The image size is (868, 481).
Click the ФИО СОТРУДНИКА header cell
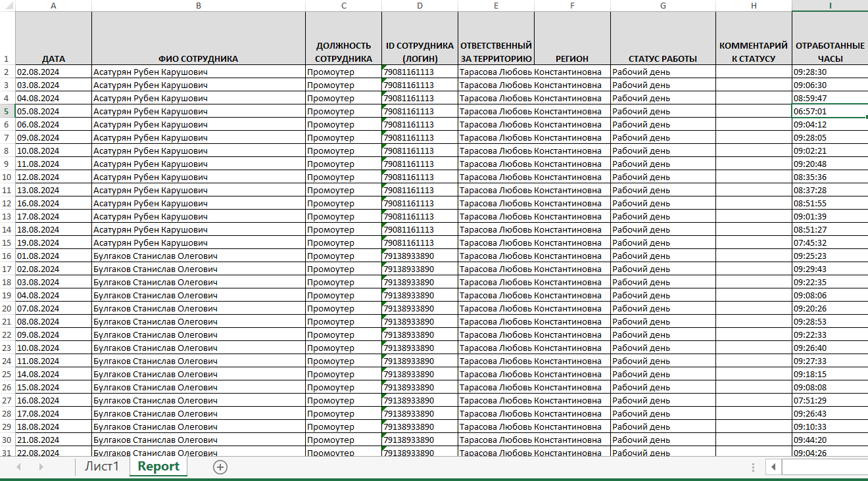pyautogui.click(x=199, y=38)
